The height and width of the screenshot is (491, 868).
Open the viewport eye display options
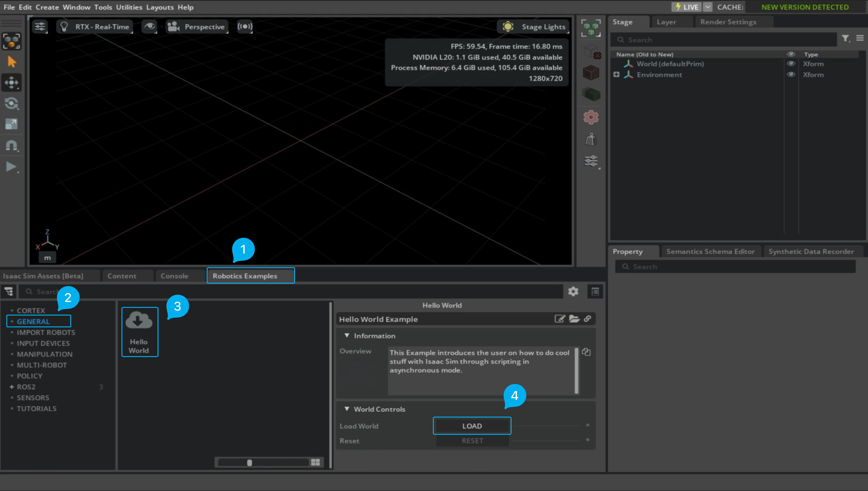point(149,27)
